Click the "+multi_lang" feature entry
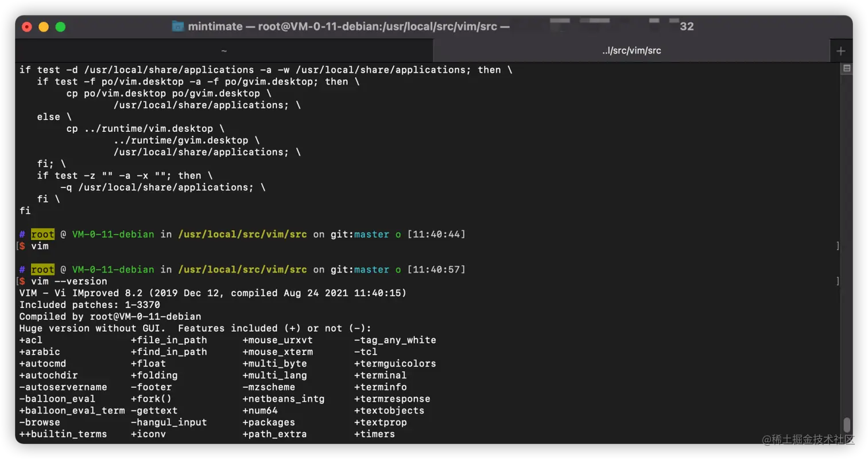The height and width of the screenshot is (459, 868). [x=274, y=375]
